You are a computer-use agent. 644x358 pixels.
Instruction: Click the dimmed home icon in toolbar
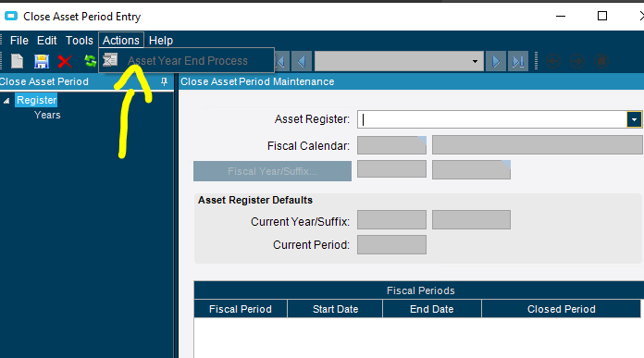601,61
